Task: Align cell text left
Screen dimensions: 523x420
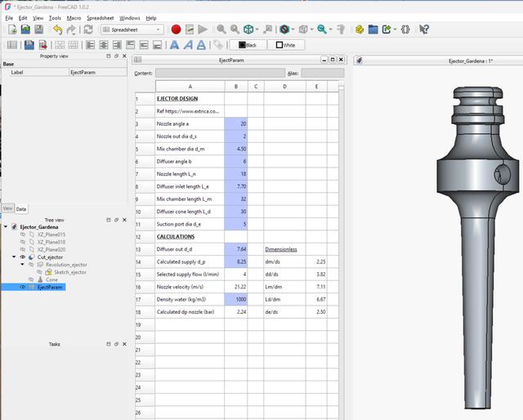Action: pos(91,45)
